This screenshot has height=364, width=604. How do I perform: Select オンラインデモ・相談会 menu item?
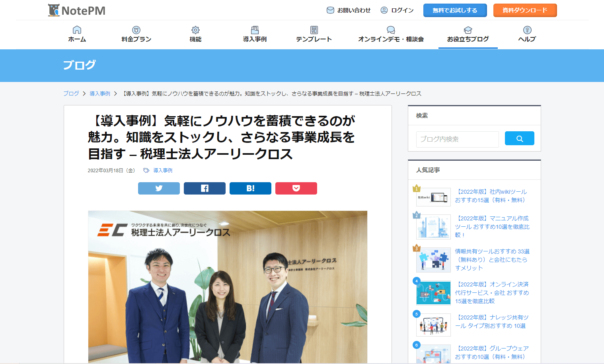[x=391, y=34]
